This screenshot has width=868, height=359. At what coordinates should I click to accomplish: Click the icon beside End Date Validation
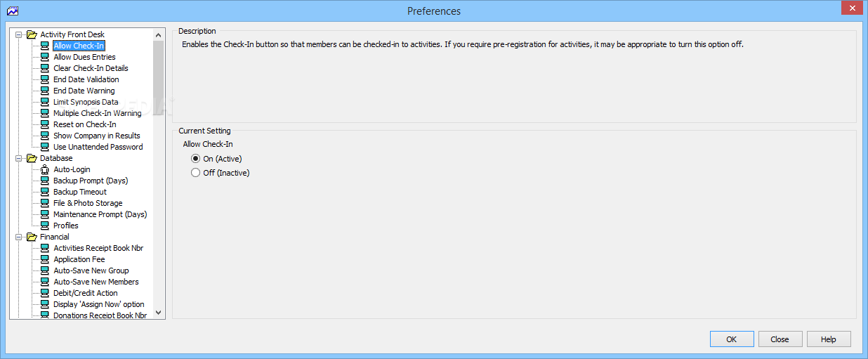(x=45, y=79)
